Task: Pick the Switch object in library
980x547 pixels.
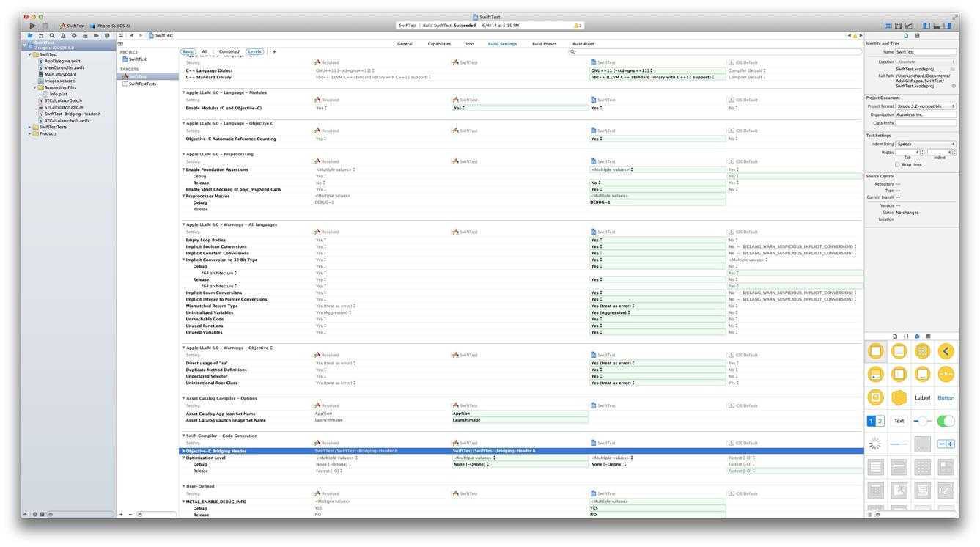Action: (x=946, y=421)
